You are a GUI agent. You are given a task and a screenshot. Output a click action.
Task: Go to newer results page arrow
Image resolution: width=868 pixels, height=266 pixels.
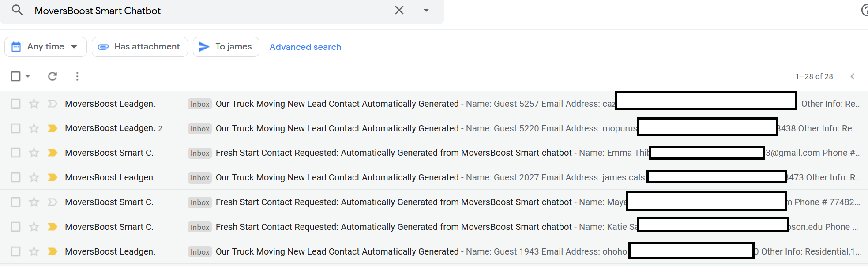(x=852, y=76)
